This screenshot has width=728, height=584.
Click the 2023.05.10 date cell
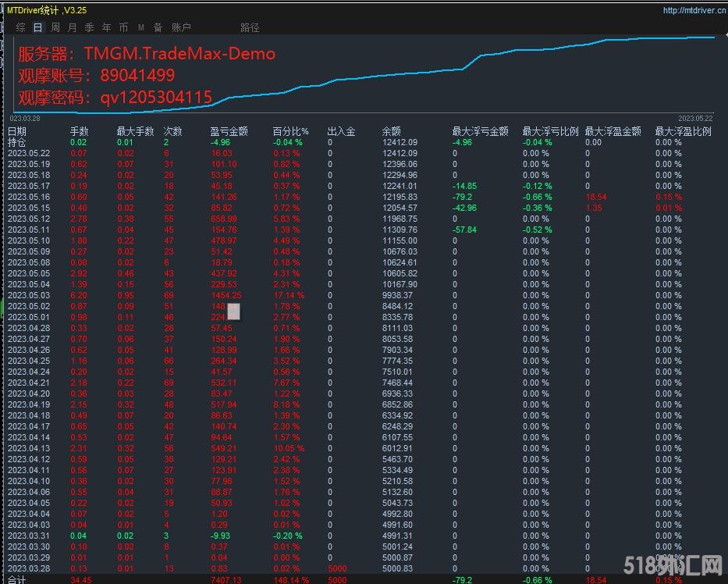pyautogui.click(x=29, y=240)
